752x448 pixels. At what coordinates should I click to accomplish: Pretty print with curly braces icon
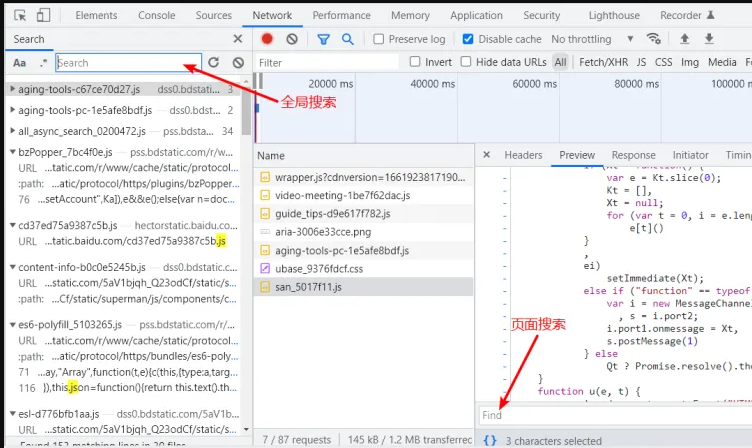tap(490, 440)
